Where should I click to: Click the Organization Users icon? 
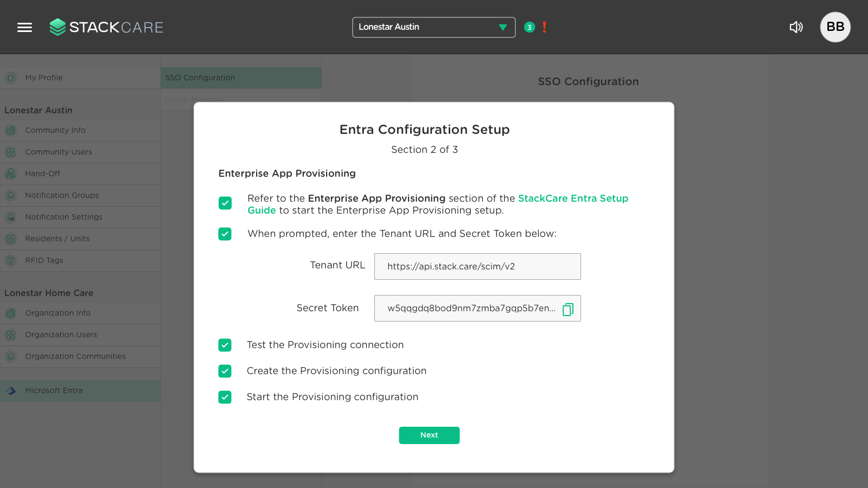click(x=11, y=335)
